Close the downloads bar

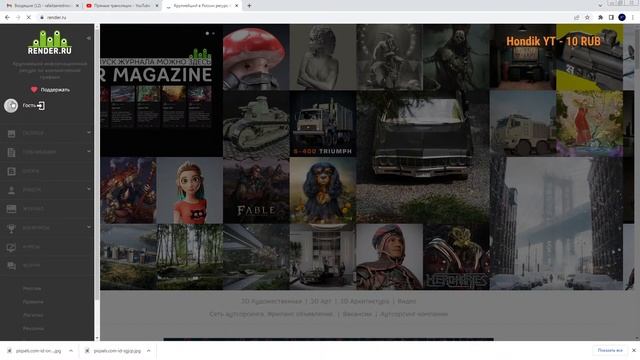(634, 350)
